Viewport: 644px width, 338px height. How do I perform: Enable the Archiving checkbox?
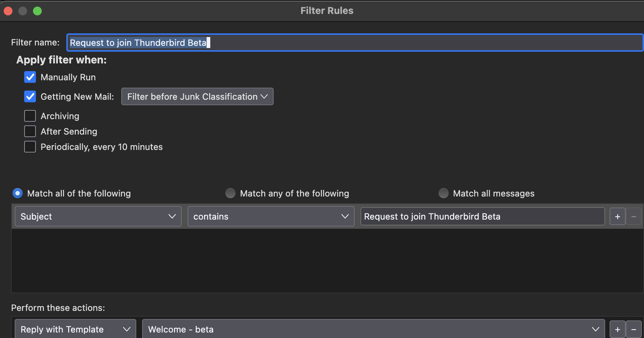click(x=30, y=116)
